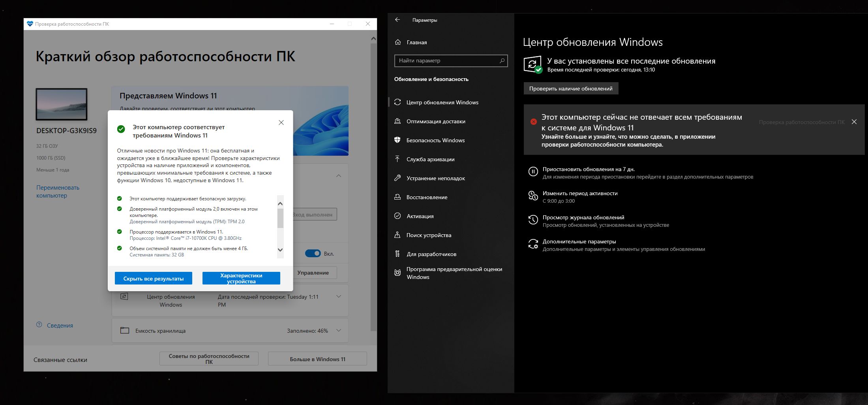Click the Активация checkmark circle icon
The height and width of the screenshot is (405, 868).
397,216
